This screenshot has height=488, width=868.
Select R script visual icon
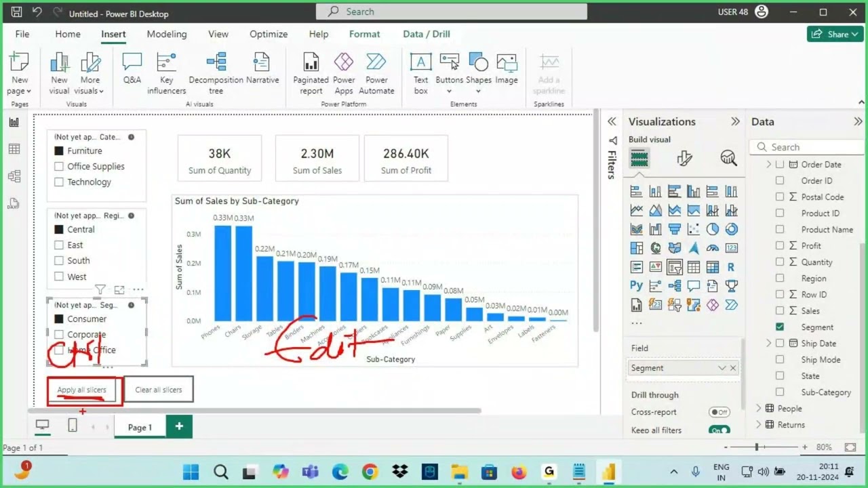tap(731, 267)
